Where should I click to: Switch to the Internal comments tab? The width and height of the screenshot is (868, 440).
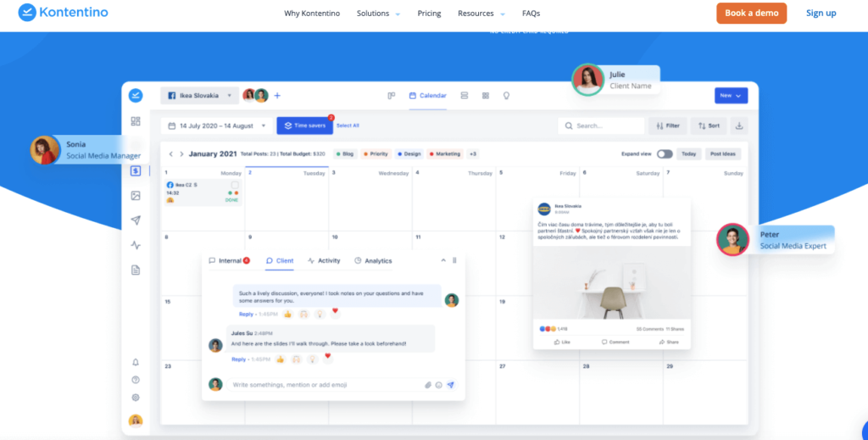(x=229, y=260)
